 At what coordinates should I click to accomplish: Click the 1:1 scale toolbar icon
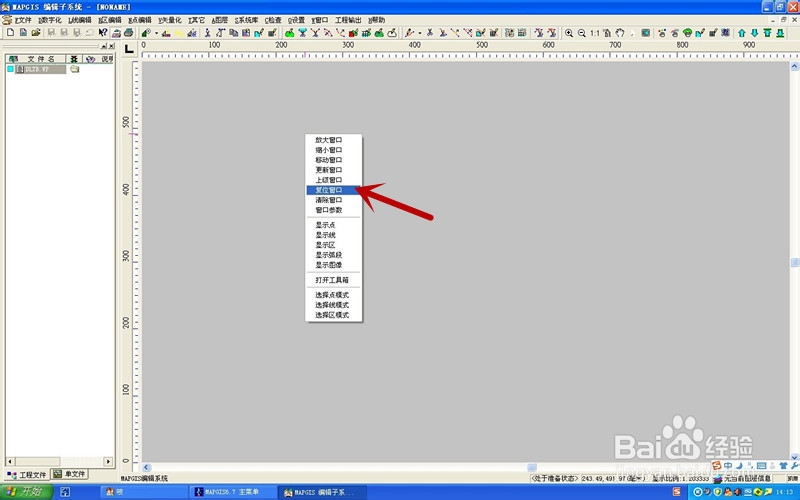coord(595,33)
